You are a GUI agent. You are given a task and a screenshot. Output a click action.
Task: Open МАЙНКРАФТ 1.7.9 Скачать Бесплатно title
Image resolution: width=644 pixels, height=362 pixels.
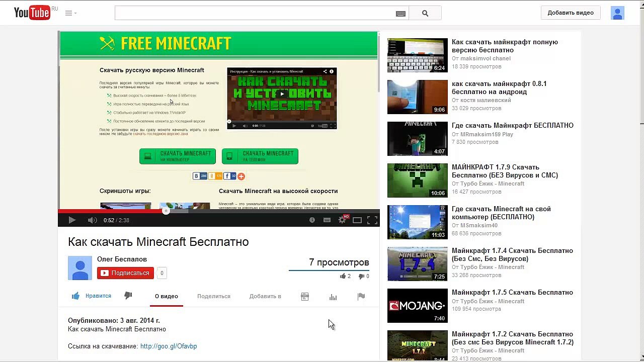505,171
